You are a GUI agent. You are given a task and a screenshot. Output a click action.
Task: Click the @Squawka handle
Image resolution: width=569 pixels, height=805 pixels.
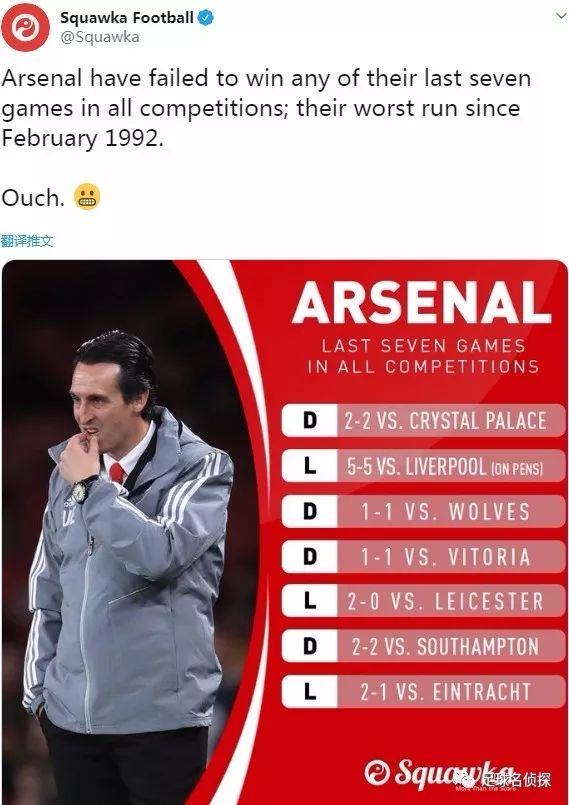[x=100, y=37]
